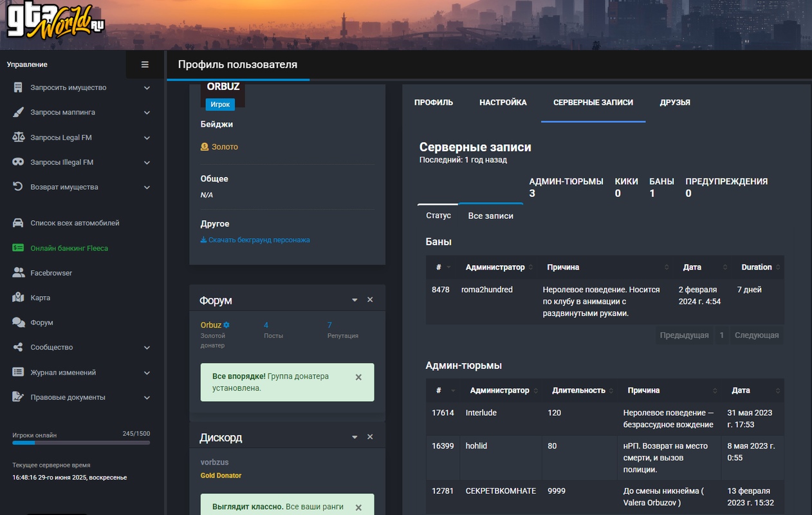Click the list icon beside Журнал изменений
Screen dimensions: 812x515
(x=18, y=372)
